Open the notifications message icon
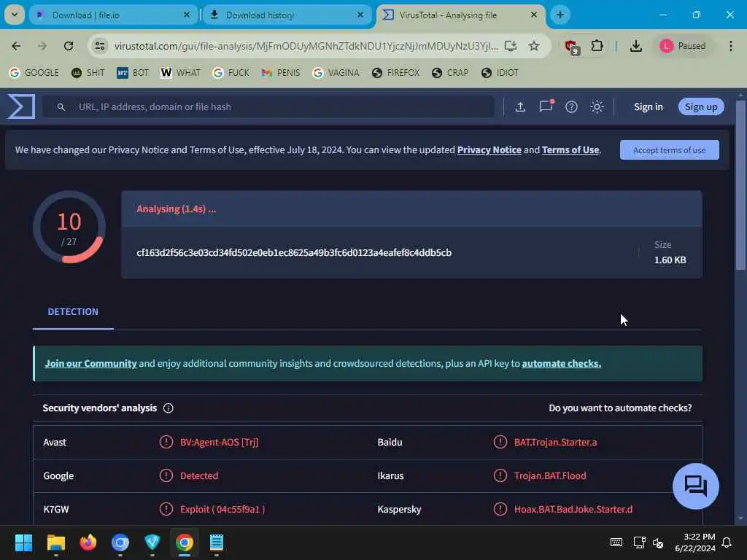Viewport: 747px width, 560px height. (546, 106)
